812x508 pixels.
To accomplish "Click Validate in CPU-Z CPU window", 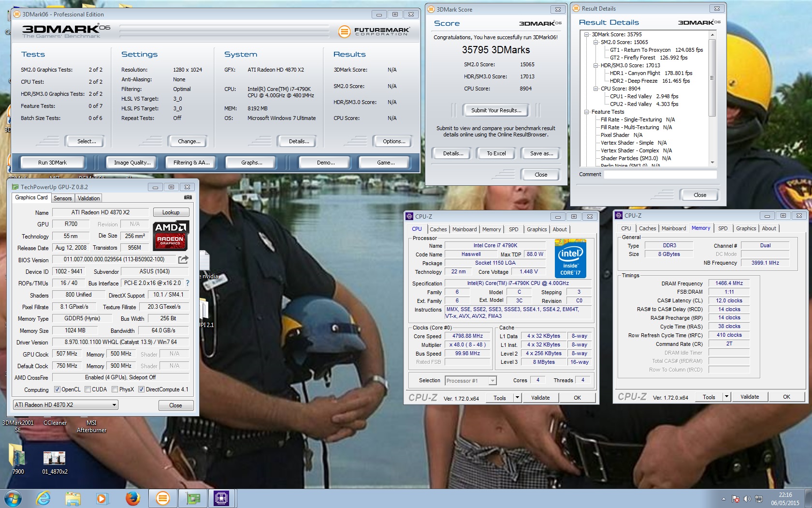I will [x=540, y=398].
